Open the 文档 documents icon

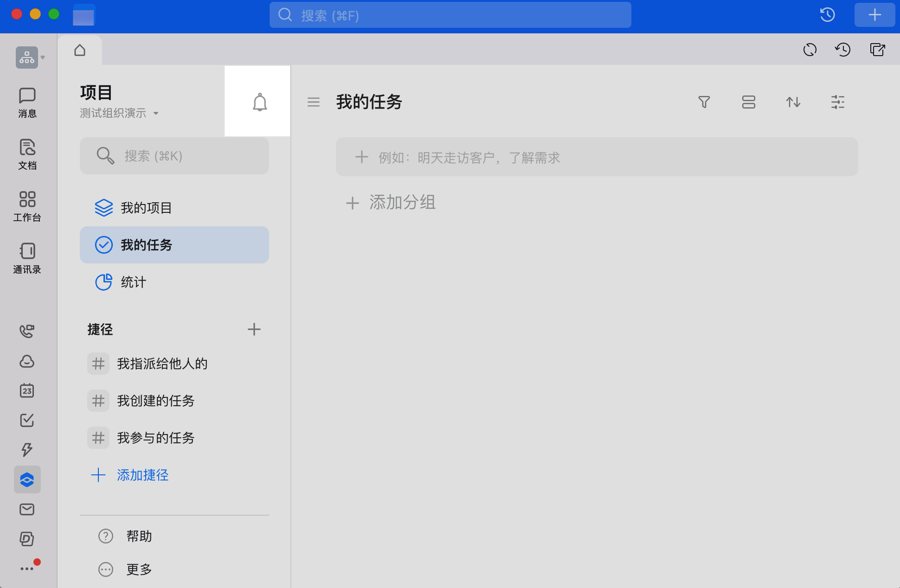[x=27, y=154]
